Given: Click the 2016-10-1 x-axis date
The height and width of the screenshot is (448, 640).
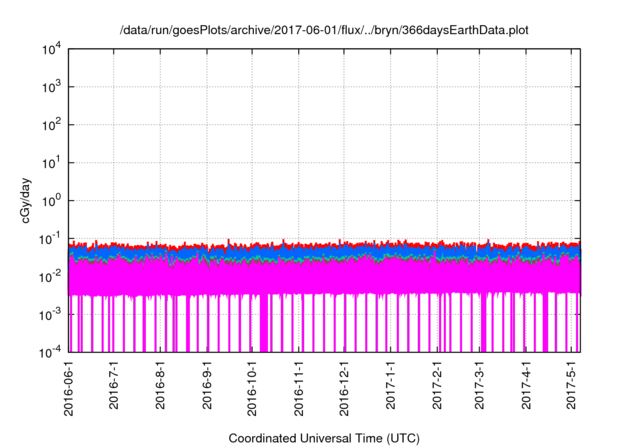Looking at the screenshot, I should 252,388.
